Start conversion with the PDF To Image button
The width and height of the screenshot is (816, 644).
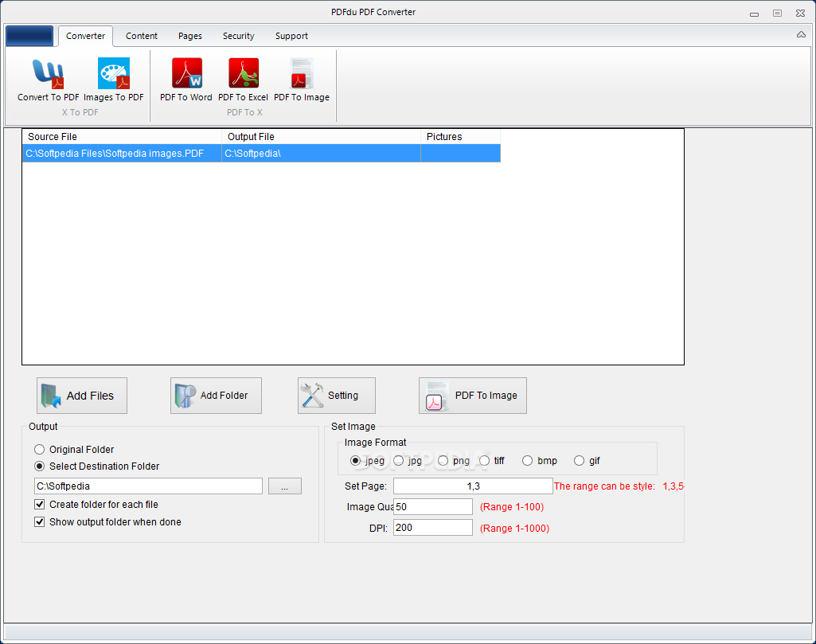click(x=473, y=396)
